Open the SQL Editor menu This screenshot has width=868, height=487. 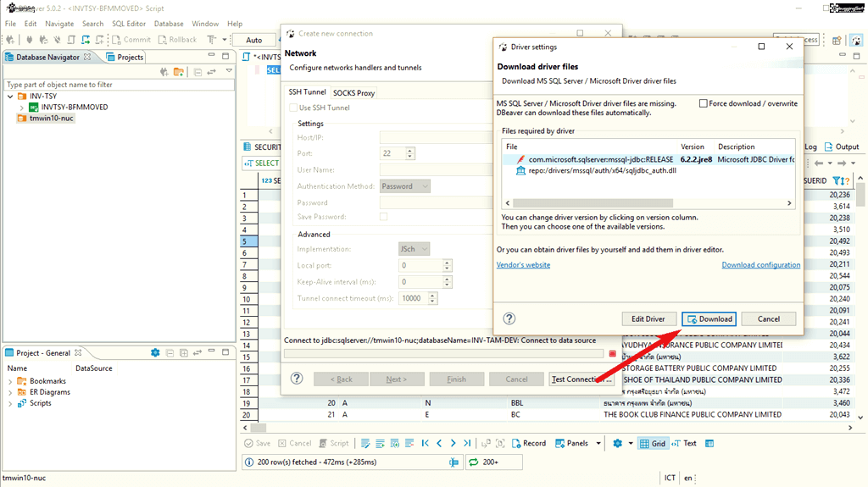[129, 24]
